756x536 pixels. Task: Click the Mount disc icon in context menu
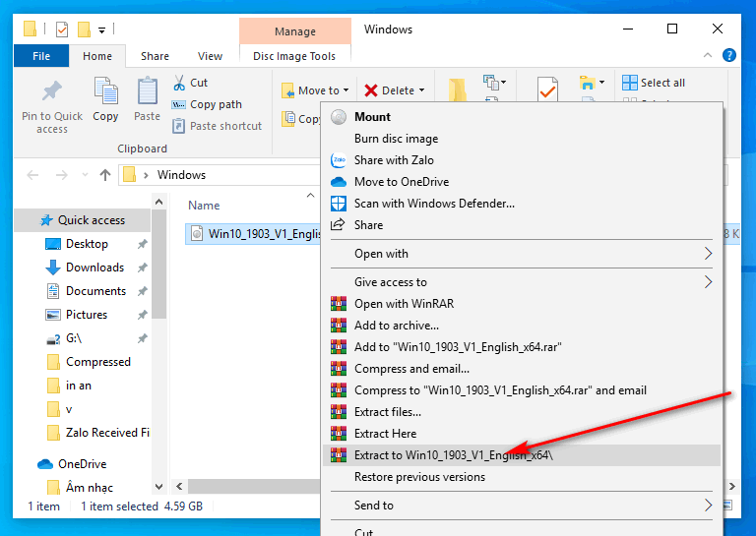click(339, 116)
